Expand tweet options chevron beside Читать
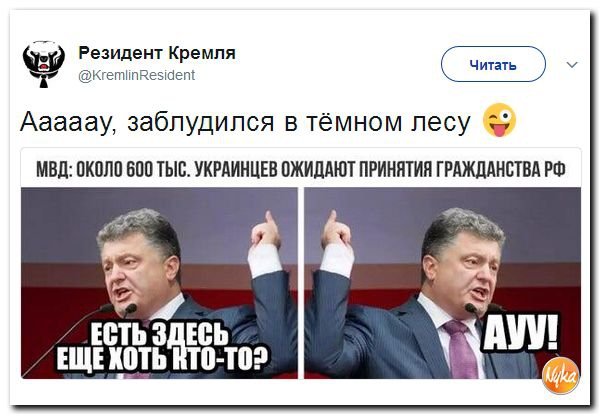 point(572,64)
